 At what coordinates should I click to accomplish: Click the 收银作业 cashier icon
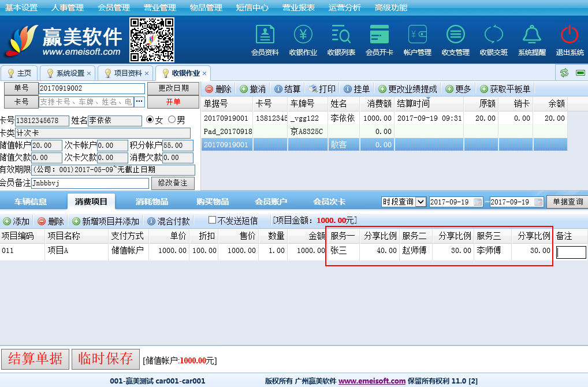click(303, 35)
